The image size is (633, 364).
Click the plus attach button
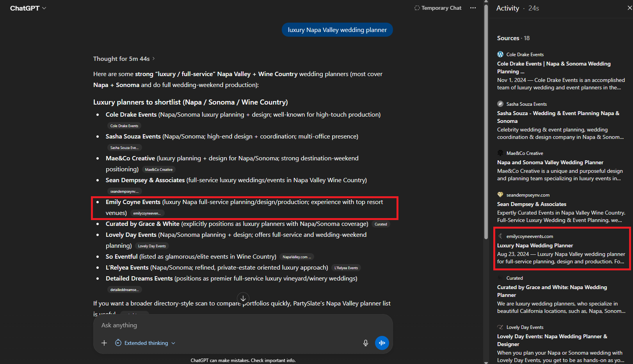pyautogui.click(x=104, y=343)
